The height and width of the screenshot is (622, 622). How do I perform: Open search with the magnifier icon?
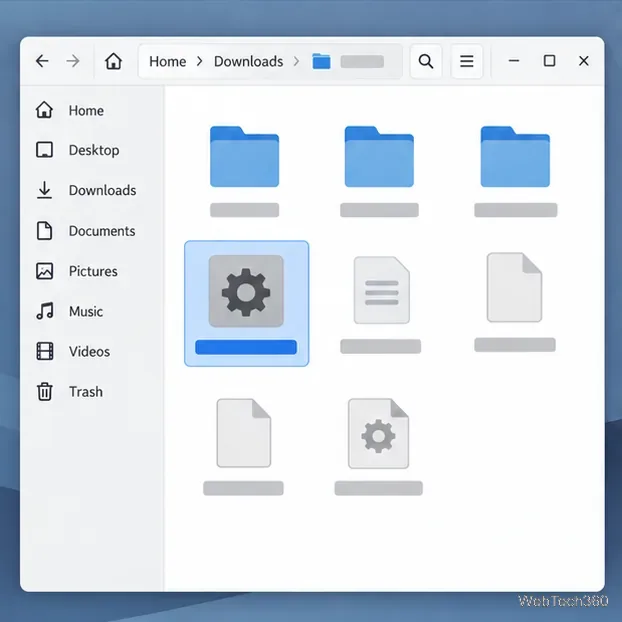(426, 61)
